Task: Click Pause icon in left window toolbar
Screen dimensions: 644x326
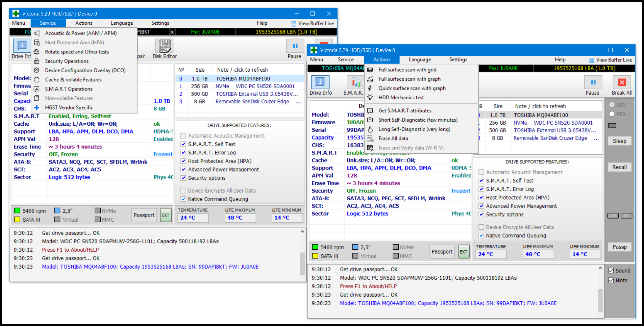Action: click(295, 46)
